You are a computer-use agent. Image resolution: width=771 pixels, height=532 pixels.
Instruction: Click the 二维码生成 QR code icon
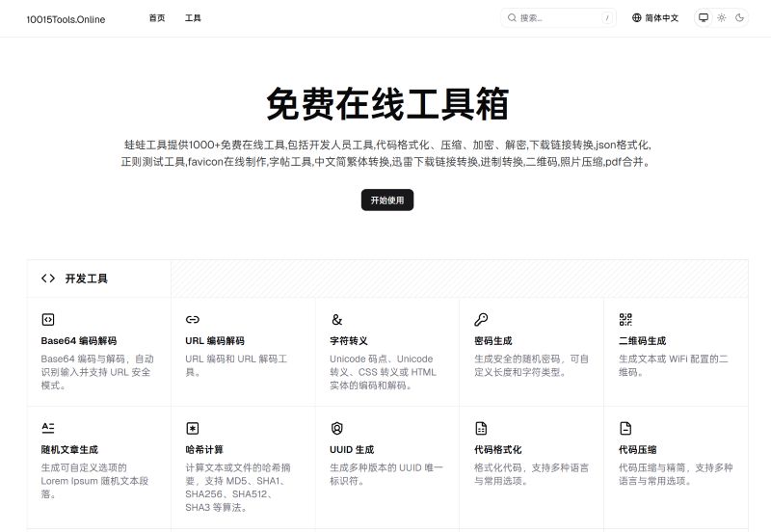(625, 319)
